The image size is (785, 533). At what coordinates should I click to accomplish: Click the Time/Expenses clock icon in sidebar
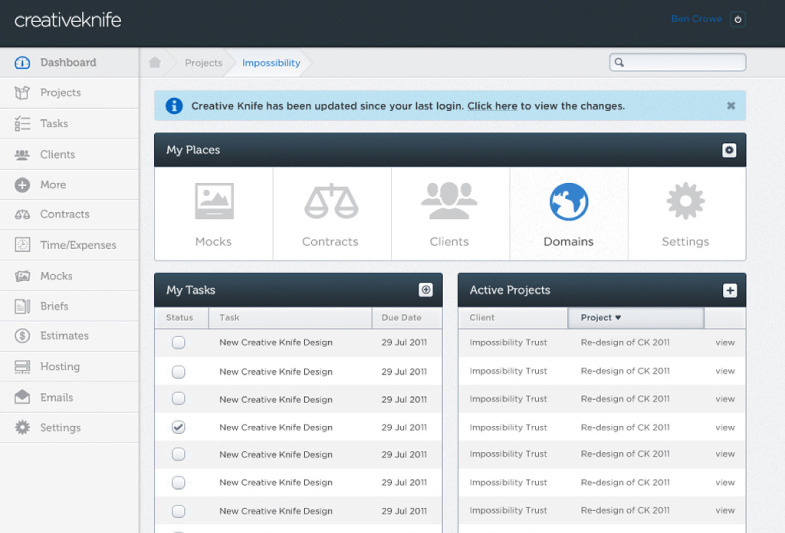[22, 245]
